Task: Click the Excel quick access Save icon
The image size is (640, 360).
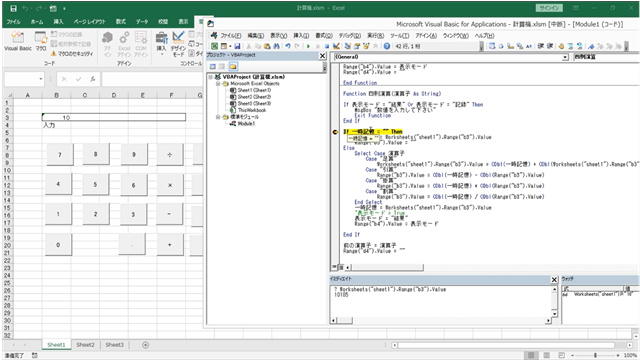Action: (13, 8)
